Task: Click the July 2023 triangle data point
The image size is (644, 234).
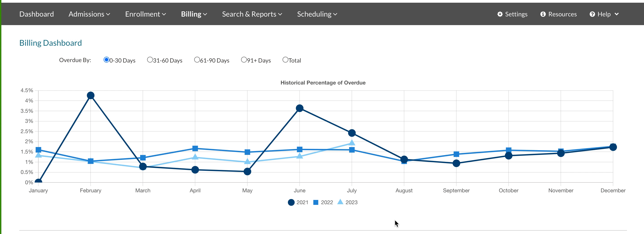Action: [x=352, y=143]
